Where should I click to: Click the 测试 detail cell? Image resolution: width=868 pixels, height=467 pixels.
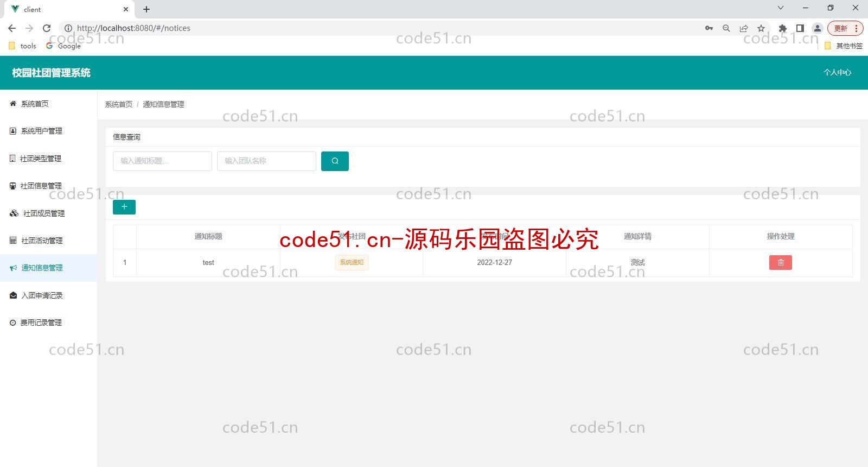[637, 262]
